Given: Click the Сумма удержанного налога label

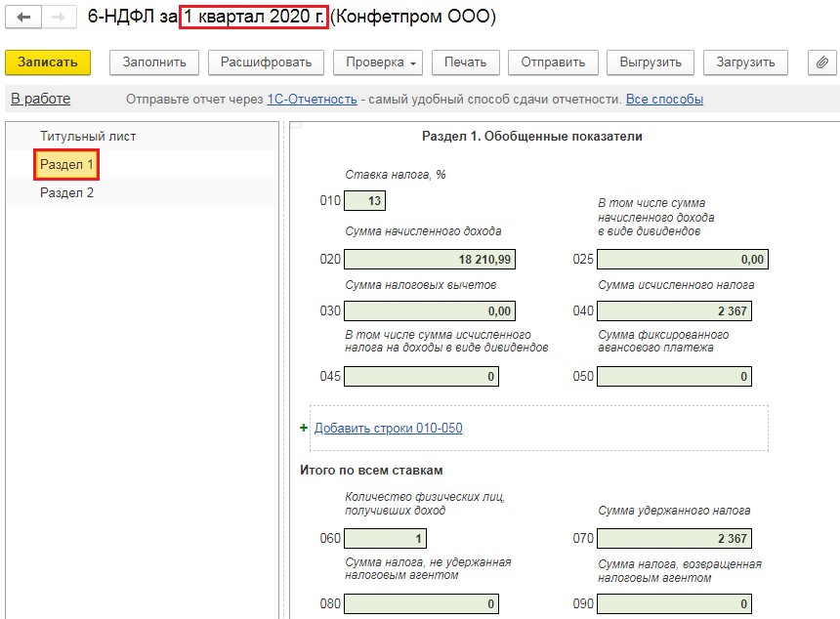Looking at the screenshot, I should 674,511.
